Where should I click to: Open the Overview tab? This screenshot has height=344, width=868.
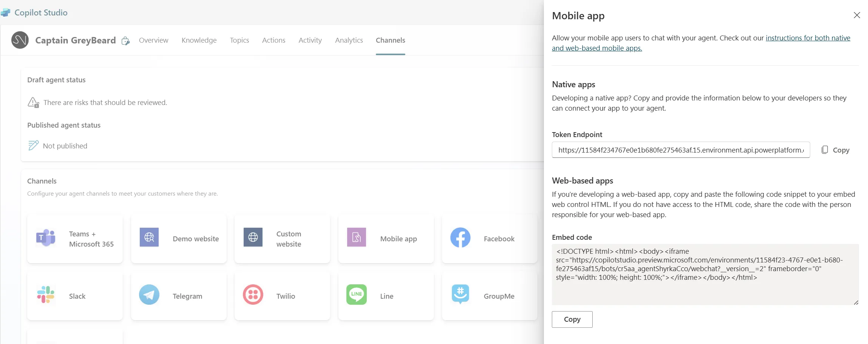[153, 40]
